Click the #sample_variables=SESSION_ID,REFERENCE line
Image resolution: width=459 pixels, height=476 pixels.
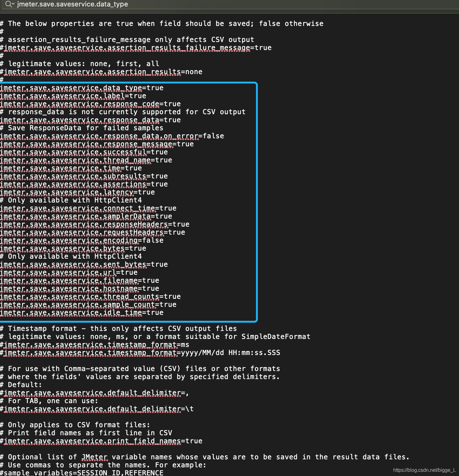click(82, 473)
